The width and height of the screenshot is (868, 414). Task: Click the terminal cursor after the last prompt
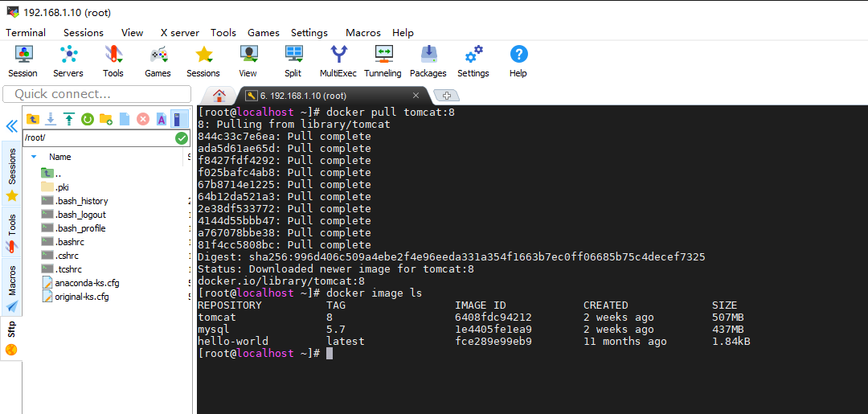[330, 353]
